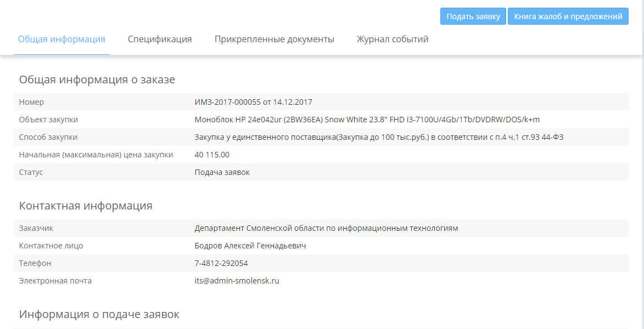Click the Моноблок HP 24e042ur description
The width and height of the screenshot is (644, 329).
click(x=367, y=120)
